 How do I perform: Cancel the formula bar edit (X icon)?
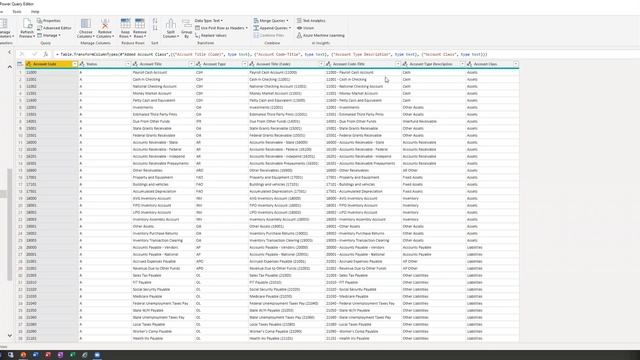click(x=22, y=54)
